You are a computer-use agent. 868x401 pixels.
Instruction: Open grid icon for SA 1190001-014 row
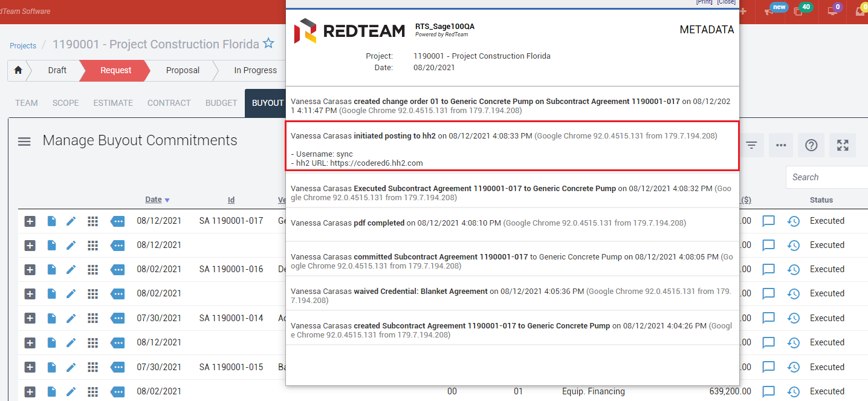(x=92, y=318)
